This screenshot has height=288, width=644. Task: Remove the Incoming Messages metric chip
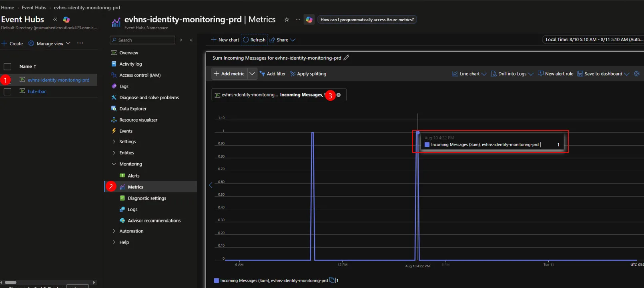(339, 95)
